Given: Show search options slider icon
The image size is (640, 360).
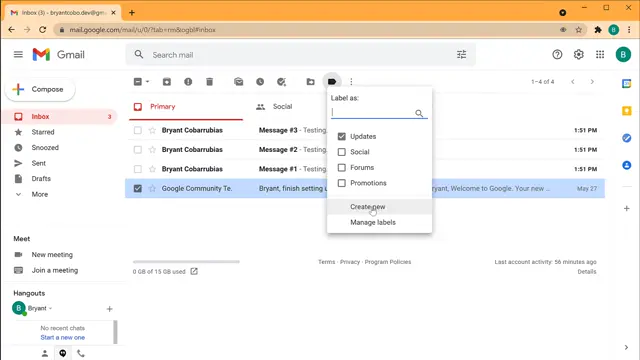Looking at the screenshot, I should point(462,54).
